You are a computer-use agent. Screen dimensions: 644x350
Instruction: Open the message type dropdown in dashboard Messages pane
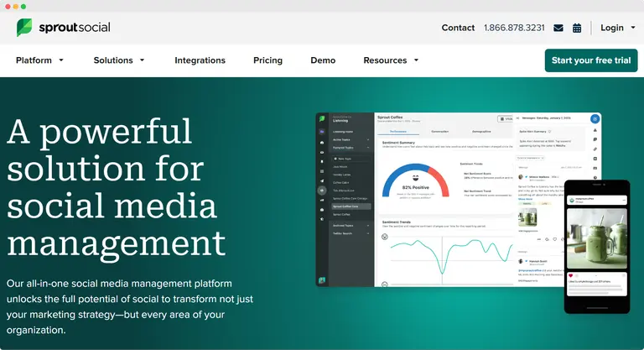coord(530,158)
